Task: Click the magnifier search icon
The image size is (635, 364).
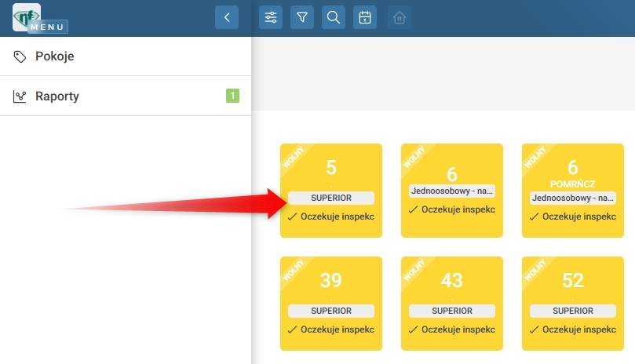Action: click(334, 17)
